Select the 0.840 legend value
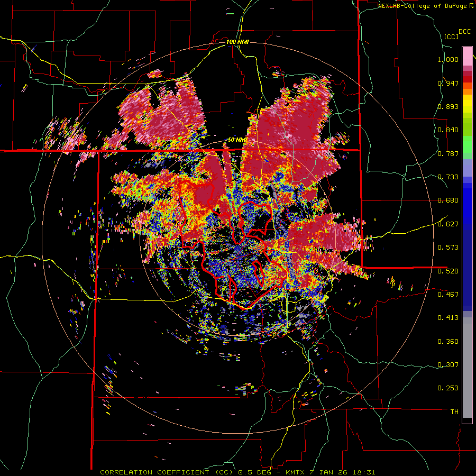The height and width of the screenshot is (476, 476). (448, 130)
